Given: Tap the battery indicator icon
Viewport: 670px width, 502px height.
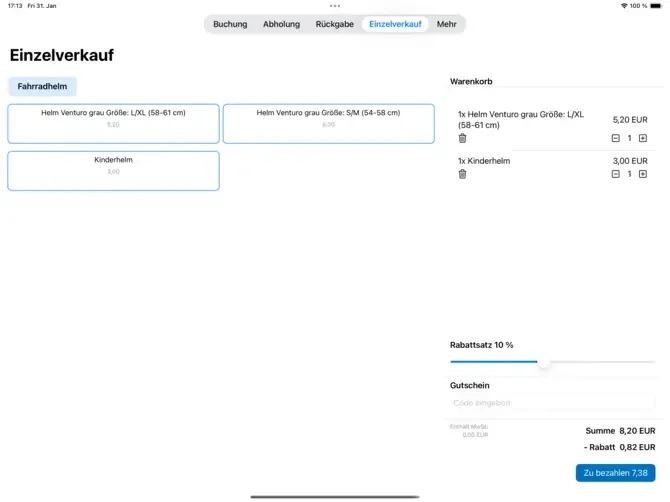Looking at the screenshot, I should 656,6.
